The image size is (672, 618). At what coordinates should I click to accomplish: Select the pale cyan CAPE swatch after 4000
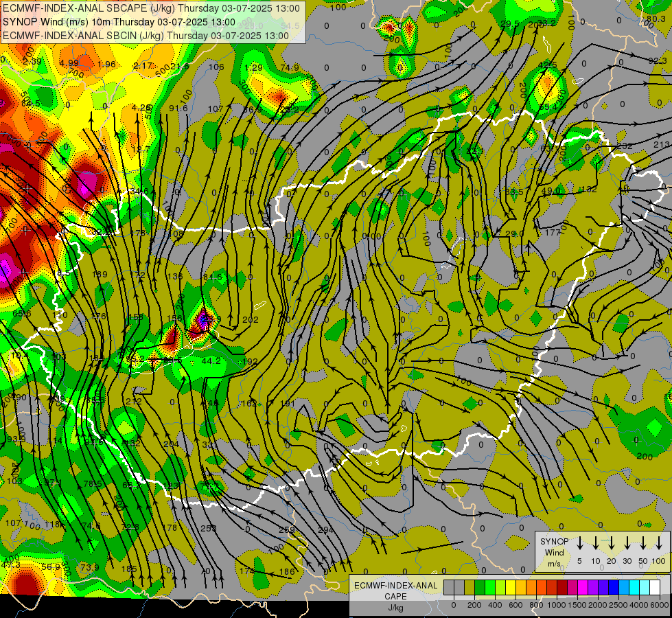pyautogui.click(x=644, y=587)
